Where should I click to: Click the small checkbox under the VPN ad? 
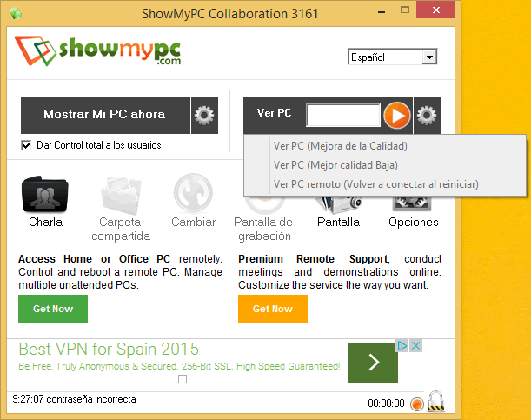[183, 379]
